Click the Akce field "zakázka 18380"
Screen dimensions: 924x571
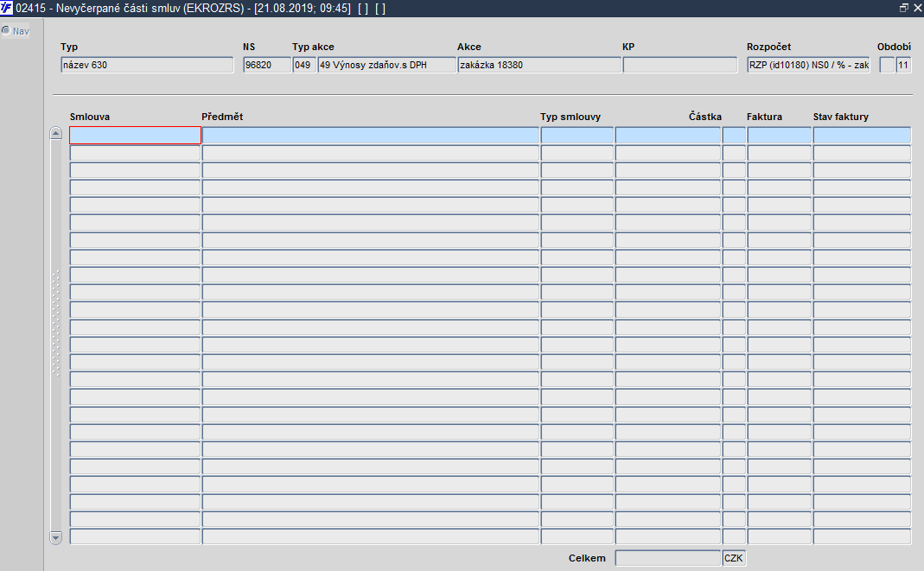click(539, 65)
